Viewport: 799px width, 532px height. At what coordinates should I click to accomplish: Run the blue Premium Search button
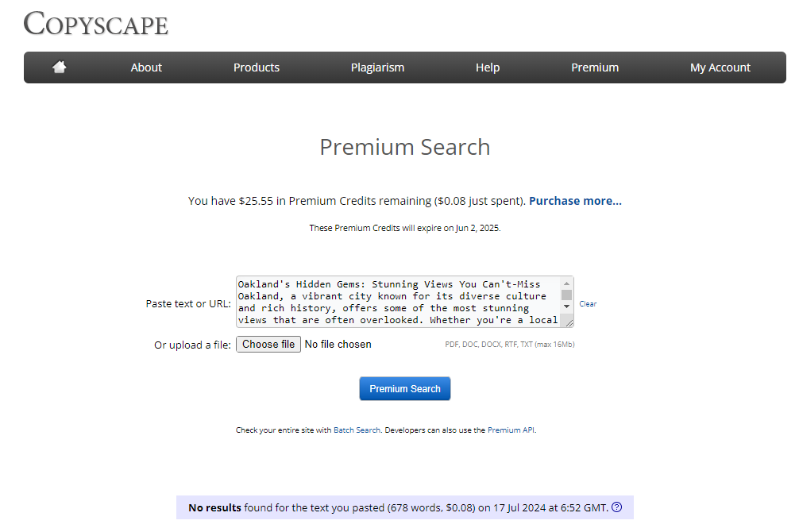point(404,389)
